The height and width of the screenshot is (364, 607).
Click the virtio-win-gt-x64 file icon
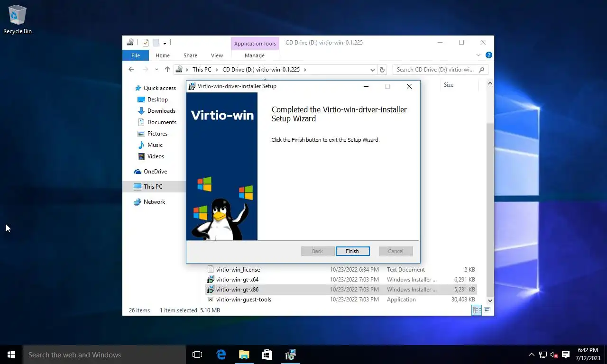[x=211, y=280]
